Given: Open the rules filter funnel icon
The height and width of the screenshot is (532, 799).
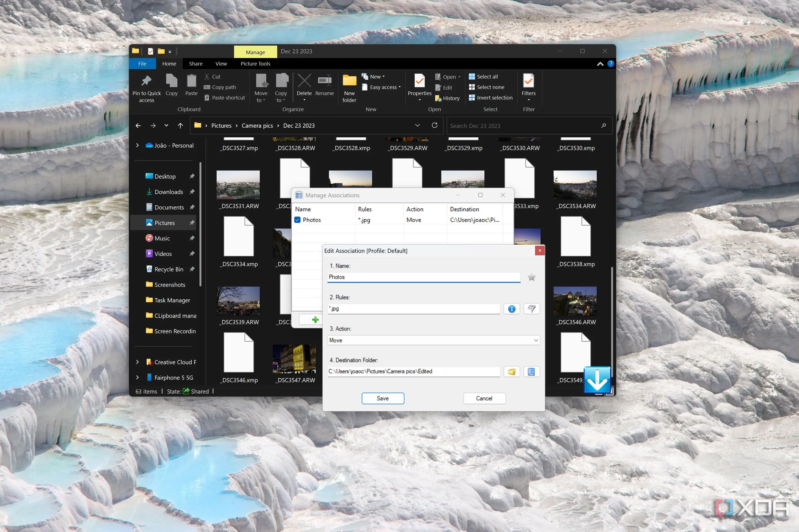Looking at the screenshot, I should (x=531, y=309).
